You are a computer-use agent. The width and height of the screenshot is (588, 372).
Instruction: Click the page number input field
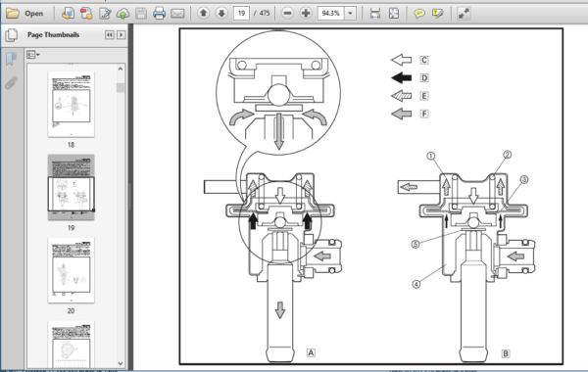(x=241, y=14)
